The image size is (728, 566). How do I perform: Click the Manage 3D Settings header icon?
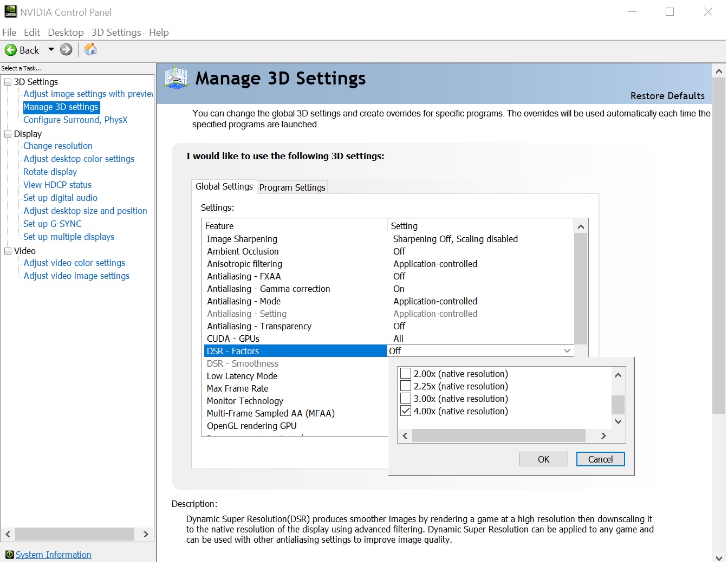[177, 78]
